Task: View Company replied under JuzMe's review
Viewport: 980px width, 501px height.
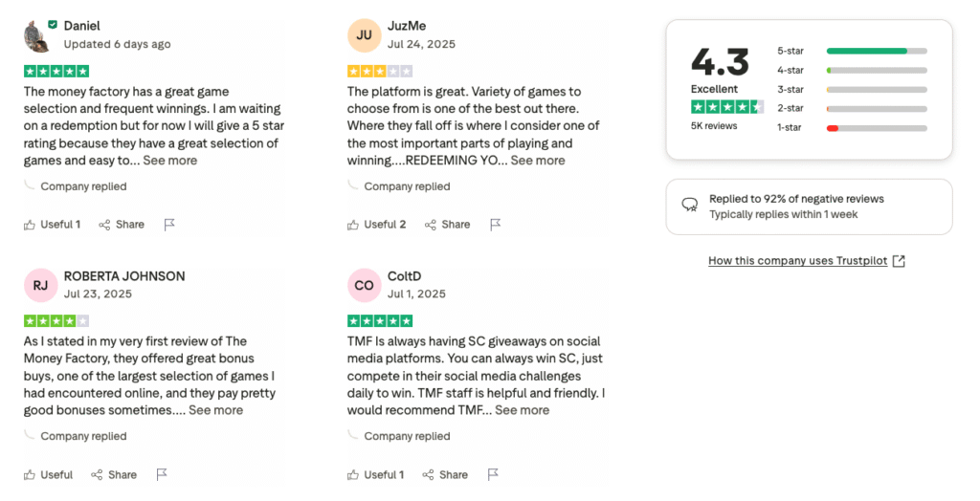Action: pos(407,186)
